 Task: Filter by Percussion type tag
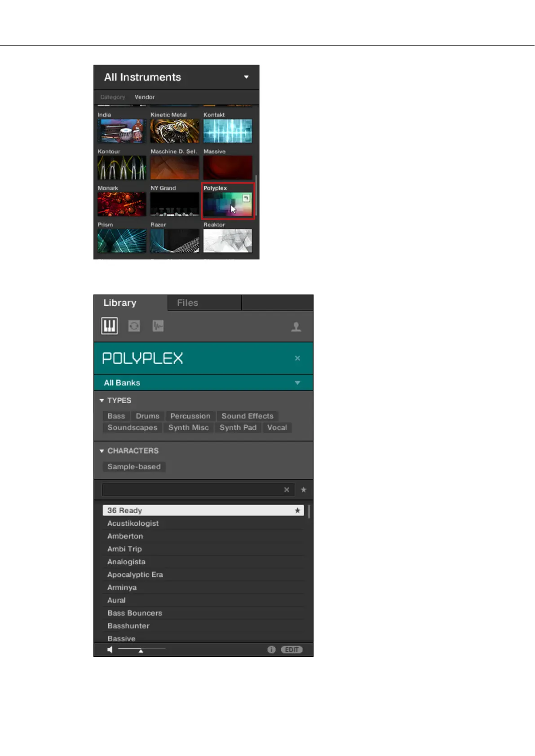(190, 416)
